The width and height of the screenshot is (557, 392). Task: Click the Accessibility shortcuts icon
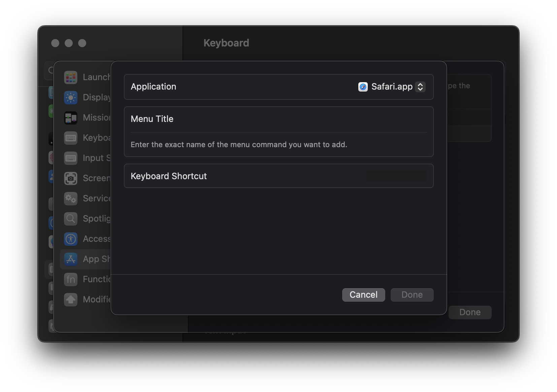[71, 239]
